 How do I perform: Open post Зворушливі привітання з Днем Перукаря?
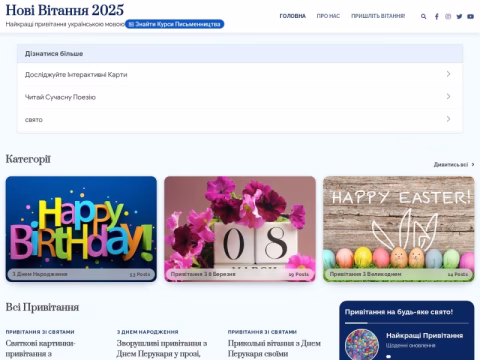(x=162, y=348)
